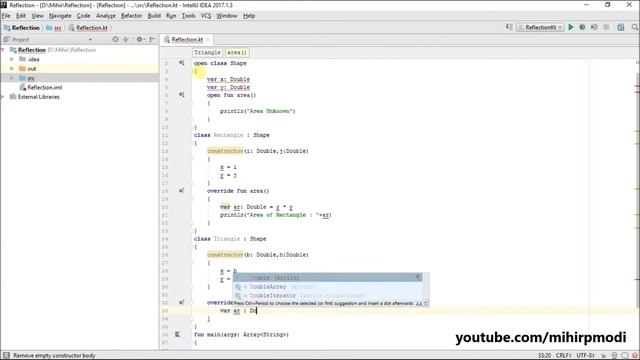This screenshot has height=360, width=640.
Task: Open the Build menu
Action: pyautogui.click(x=154, y=16)
